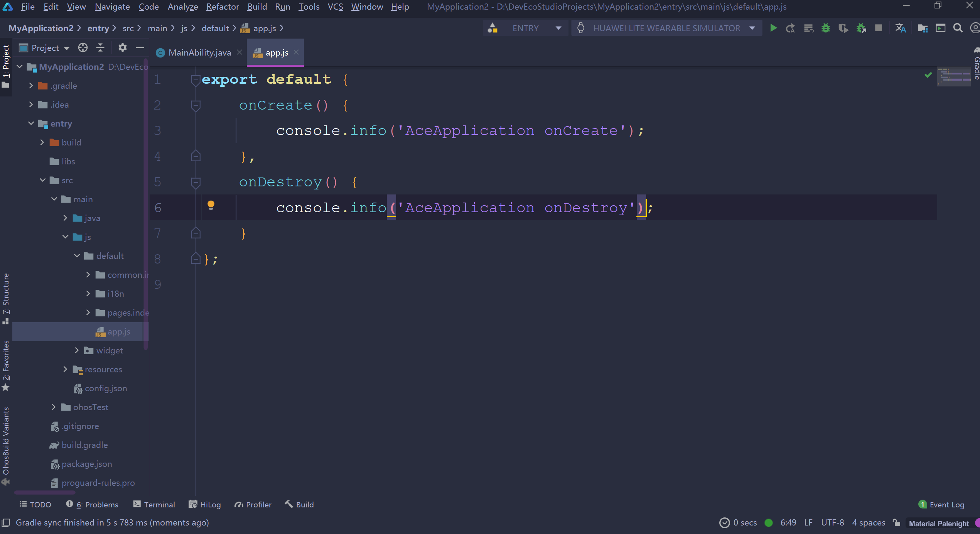
Task: Switch to the MainAbility.java tab
Action: (x=199, y=52)
